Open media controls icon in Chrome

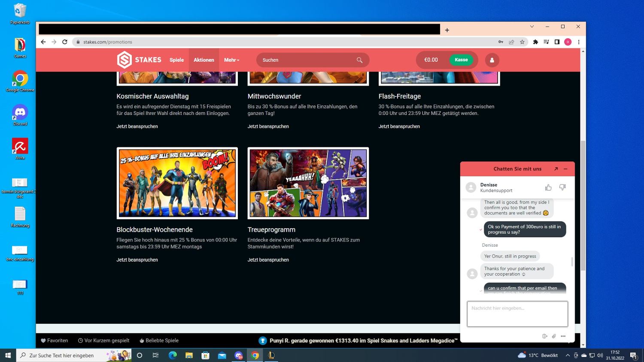(546, 42)
